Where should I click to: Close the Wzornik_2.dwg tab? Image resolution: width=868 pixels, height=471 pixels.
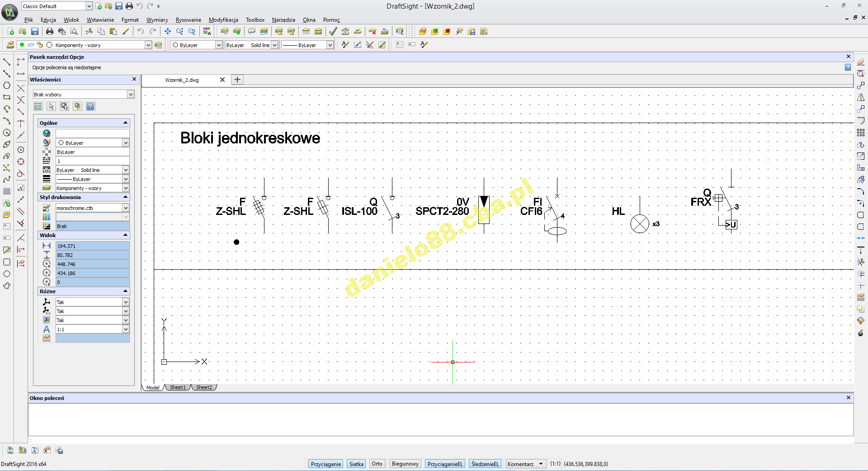pos(222,80)
